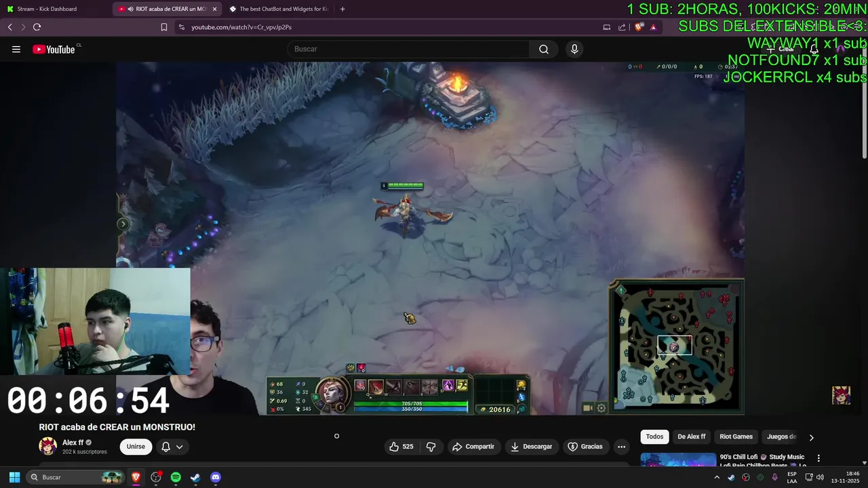Click the Compartir share button
Image resolution: width=868 pixels, height=488 pixels.
[473, 447]
